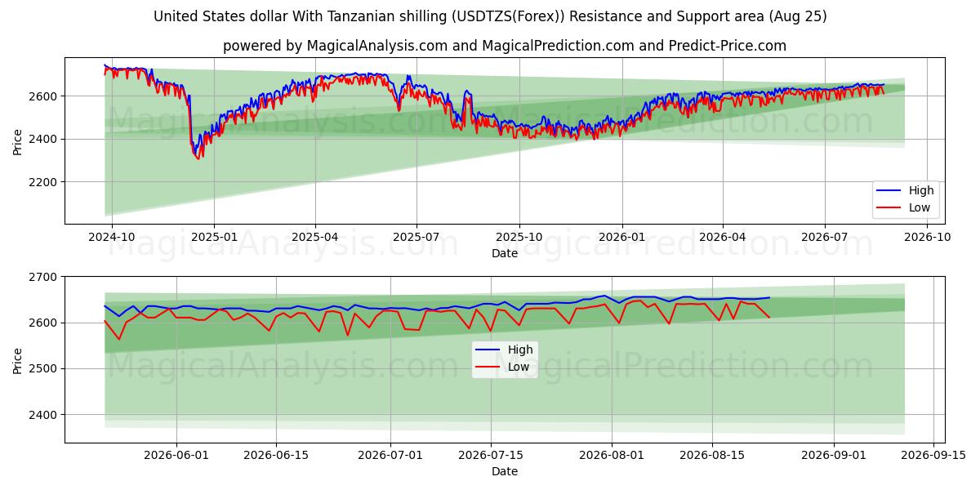Viewport: 980px width, 490px height.
Task: Click the 2026-10 date tick label
Action: tap(927, 237)
